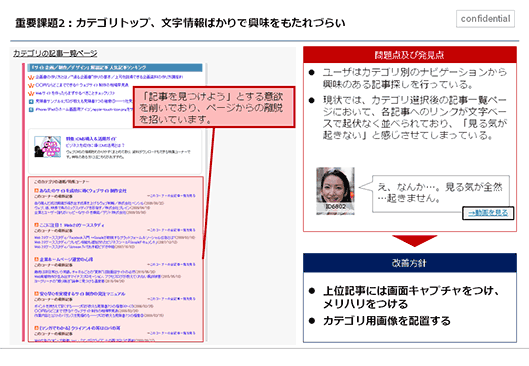Click the crown icon beside ウェブサイト制作の相場早見表
This screenshot has height=366, width=529.
31,85
